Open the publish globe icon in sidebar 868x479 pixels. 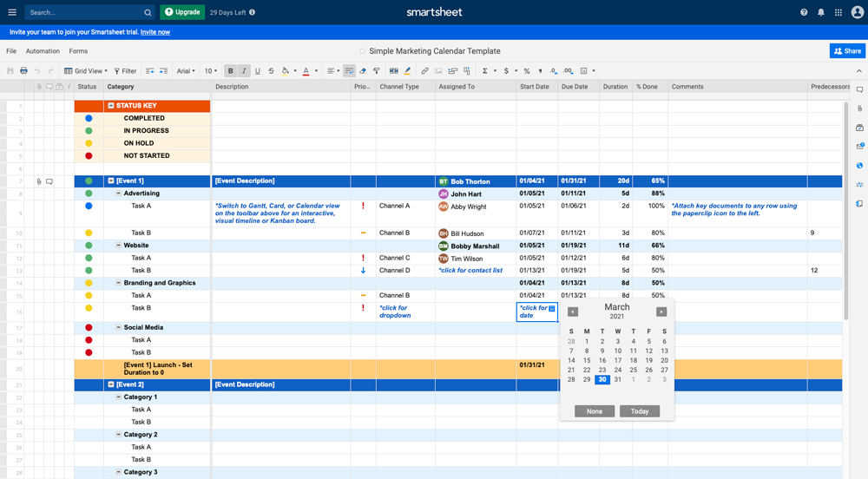tap(859, 166)
